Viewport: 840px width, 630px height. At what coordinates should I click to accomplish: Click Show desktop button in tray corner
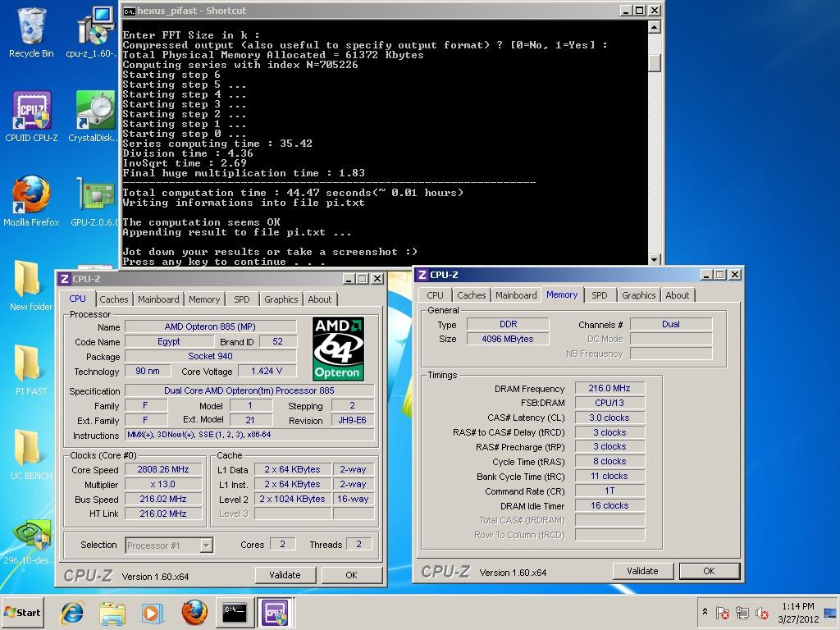832,612
